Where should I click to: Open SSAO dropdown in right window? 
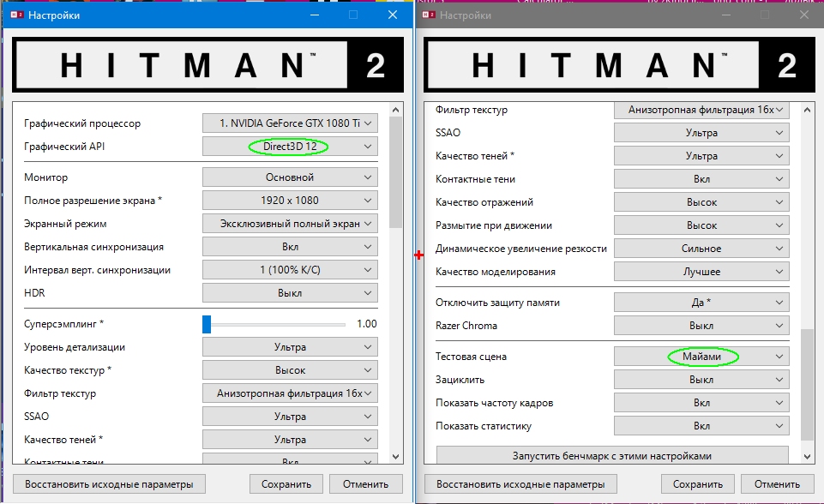point(701,133)
